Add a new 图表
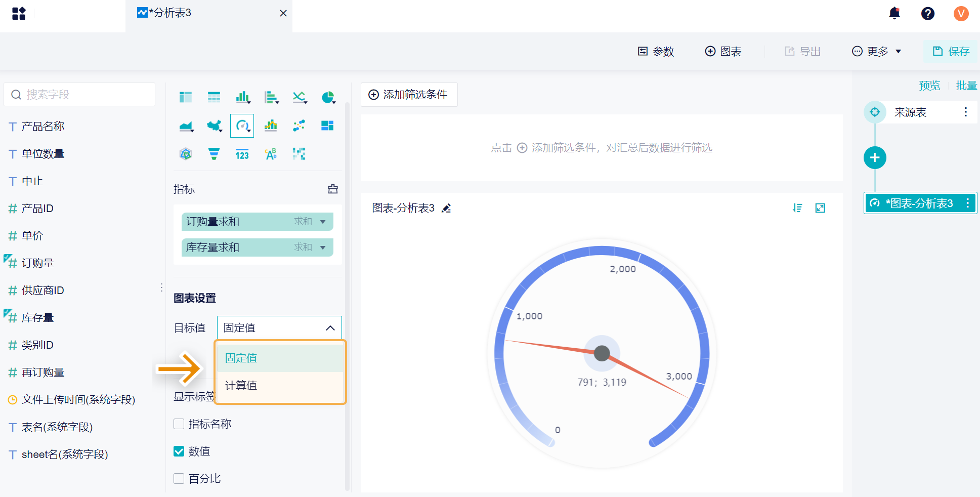980x497 pixels. (x=723, y=51)
